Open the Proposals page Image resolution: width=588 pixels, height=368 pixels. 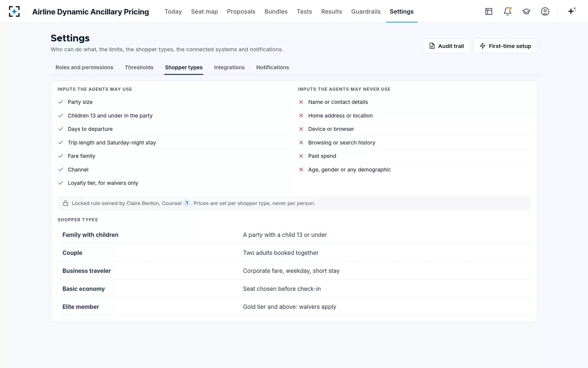coord(241,11)
